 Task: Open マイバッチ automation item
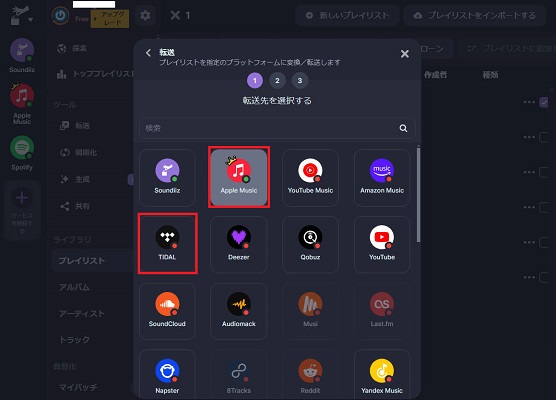(x=78, y=387)
